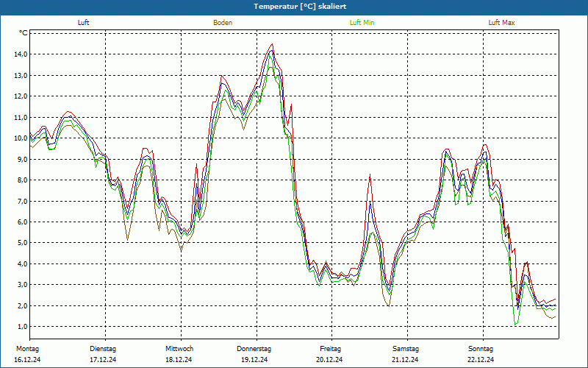Click the green curve's lowest dip on Sonntag
588x368 pixels.
pos(516,324)
